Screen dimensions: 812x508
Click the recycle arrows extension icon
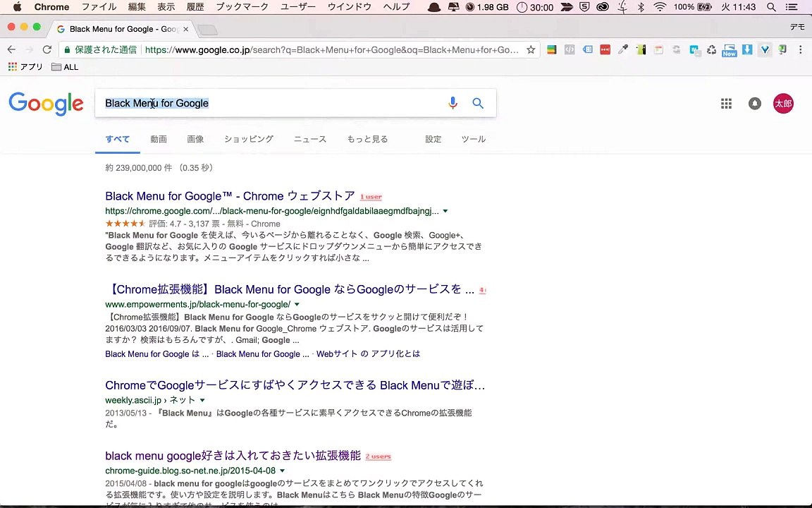[711, 50]
